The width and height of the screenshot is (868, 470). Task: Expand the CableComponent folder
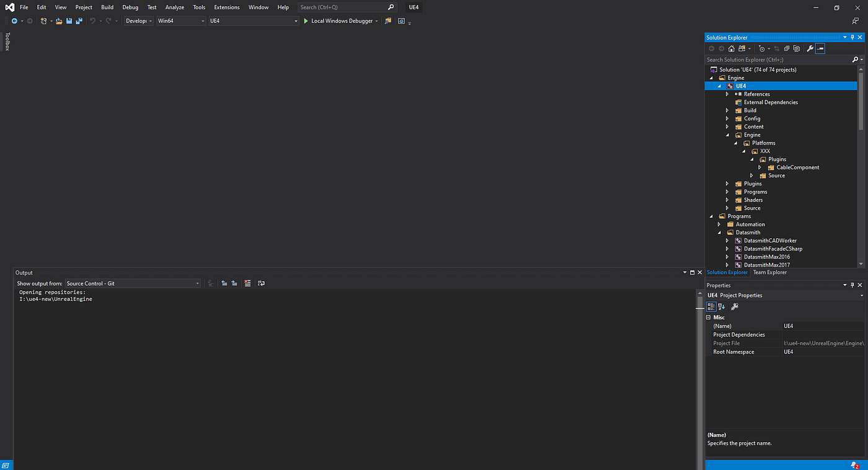[x=759, y=167]
